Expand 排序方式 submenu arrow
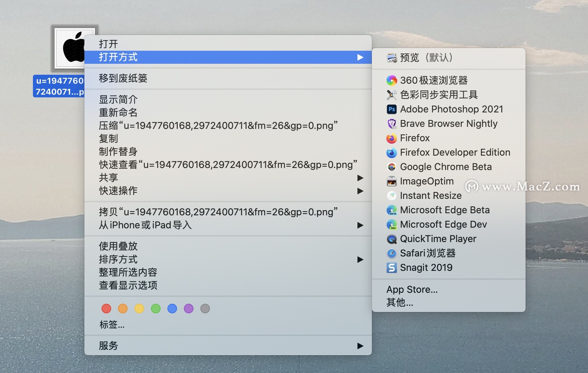The width and height of the screenshot is (588, 373). (x=360, y=260)
